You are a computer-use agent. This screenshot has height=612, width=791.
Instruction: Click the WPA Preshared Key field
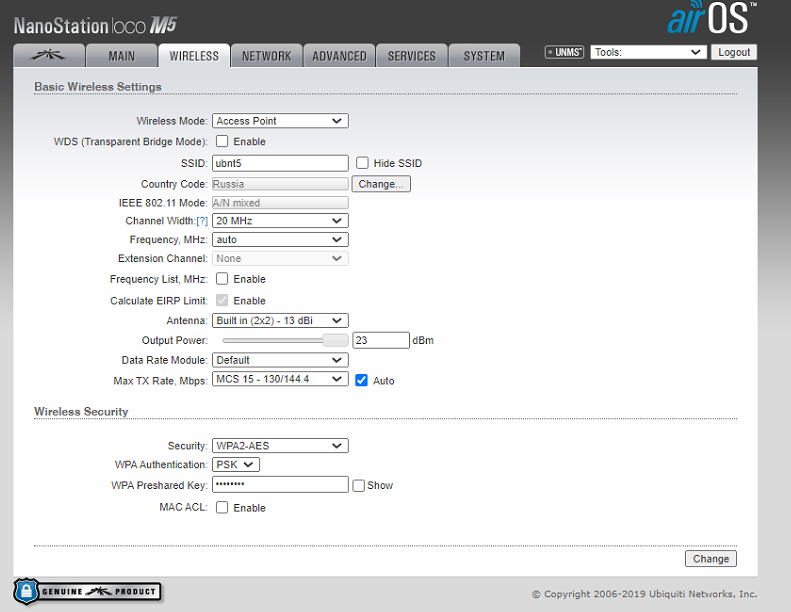pyautogui.click(x=280, y=484)
